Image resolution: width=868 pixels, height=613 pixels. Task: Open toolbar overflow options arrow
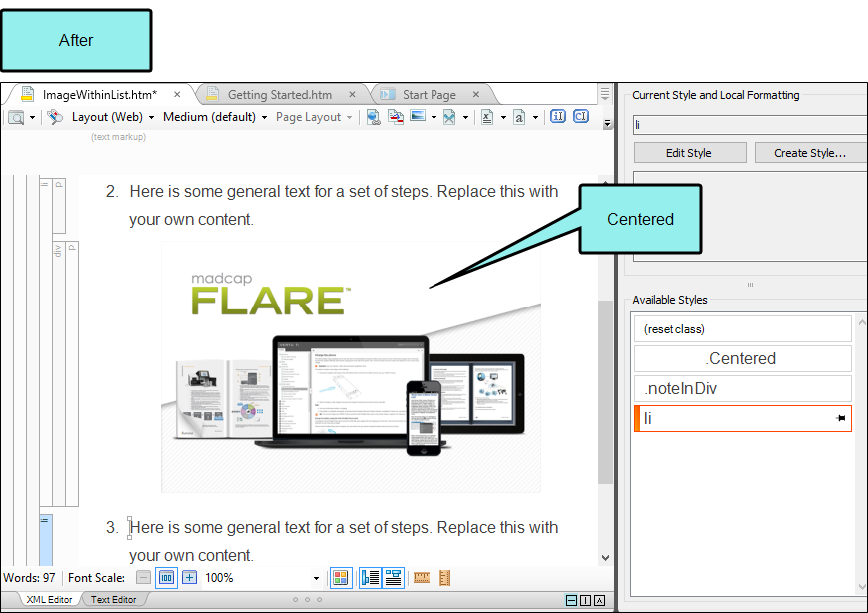pos(607,123)
